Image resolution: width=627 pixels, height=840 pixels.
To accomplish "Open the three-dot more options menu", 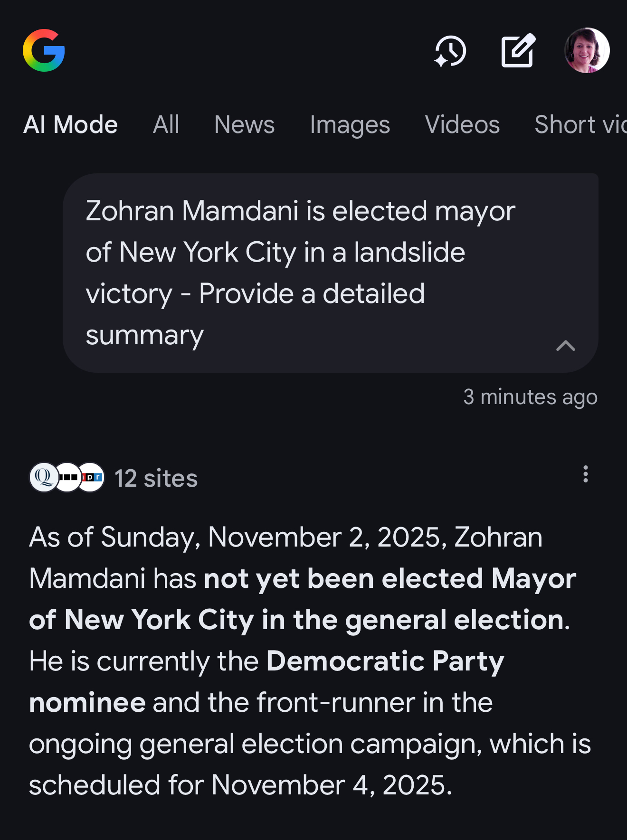I will pos(585,474).
